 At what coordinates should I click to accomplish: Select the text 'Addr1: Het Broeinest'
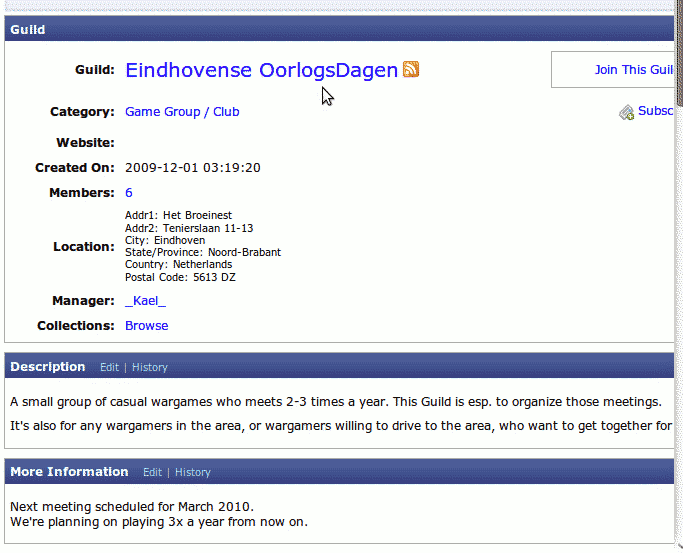click(x=178, y=215)
